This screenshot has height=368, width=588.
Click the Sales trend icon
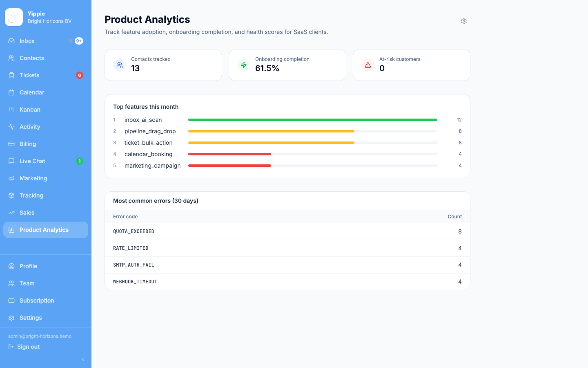tap(11, 213)
